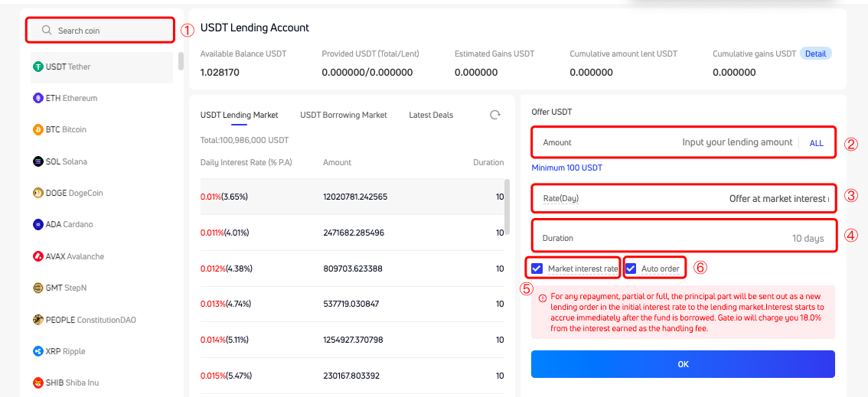Viewport: 868px width, 397px height.
Task: Refresh the lending market list
Action: coord(495,115)
